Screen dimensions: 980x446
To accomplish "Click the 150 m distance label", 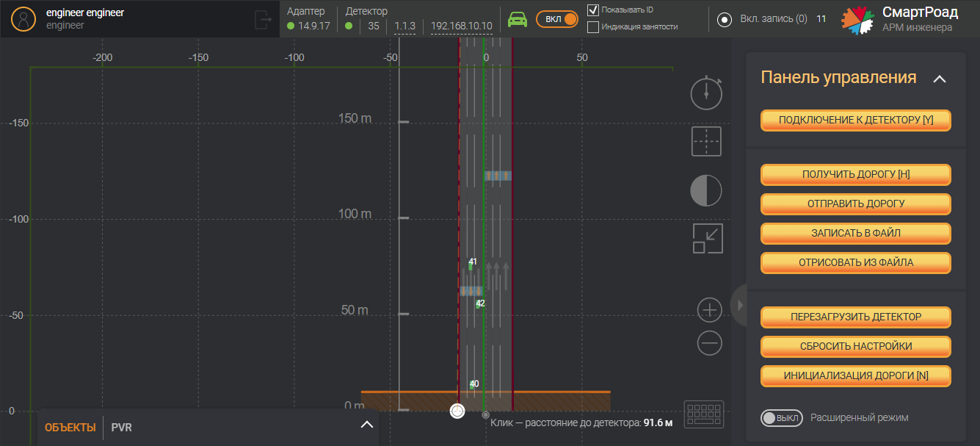I will (x=355, y=118).
